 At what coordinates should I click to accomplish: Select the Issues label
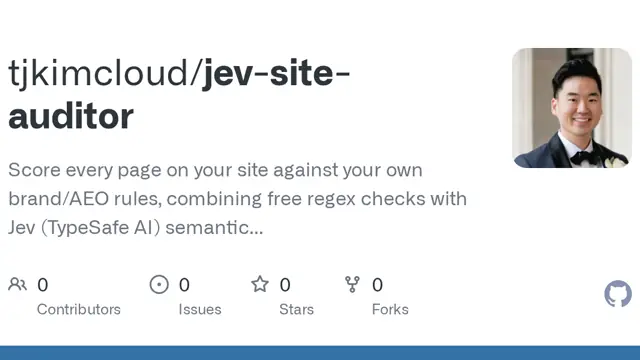click(x=200, y=309)
